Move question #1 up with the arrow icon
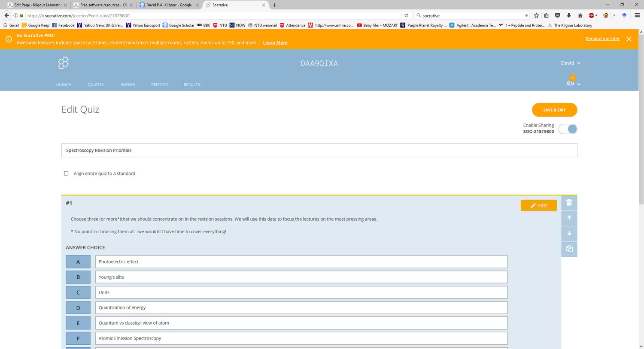644x349 pixels. click(569, 218)
